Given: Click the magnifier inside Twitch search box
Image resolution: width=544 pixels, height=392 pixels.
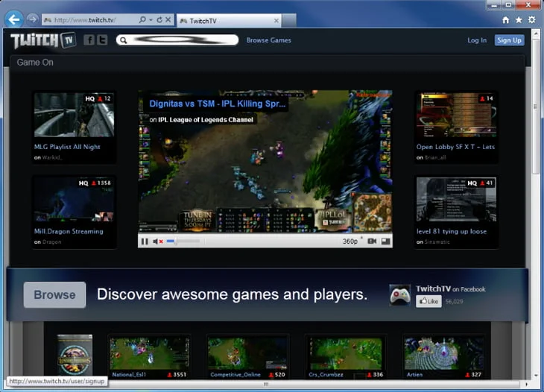Looking at the screenshot, I should pyautogui.click(x=123, y=40).
